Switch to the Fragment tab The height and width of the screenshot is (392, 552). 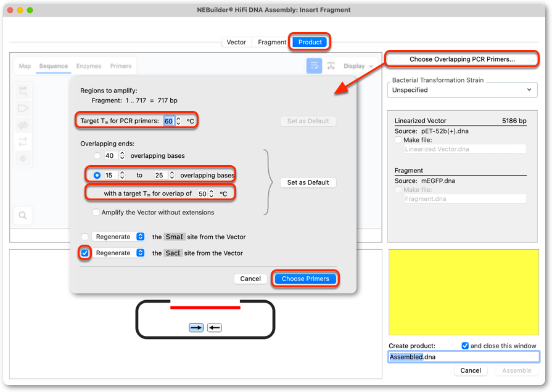(x=272, y=42)
